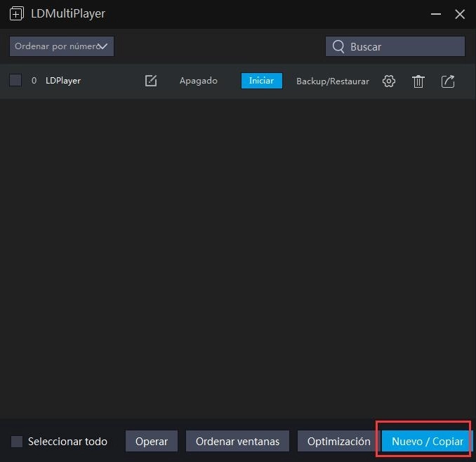476x462 pixels.
Task: Select the LDPlayer instance name text
Action: click(x=63, y=81)
